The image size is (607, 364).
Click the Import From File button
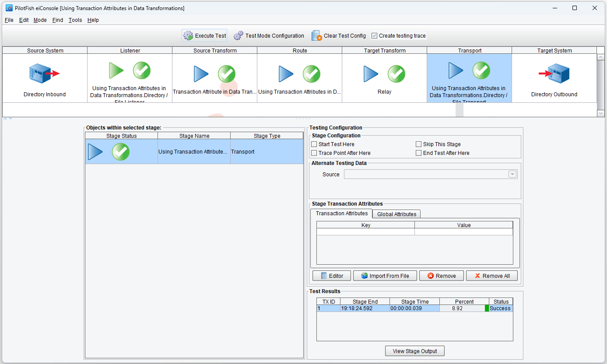coord(385,276)
